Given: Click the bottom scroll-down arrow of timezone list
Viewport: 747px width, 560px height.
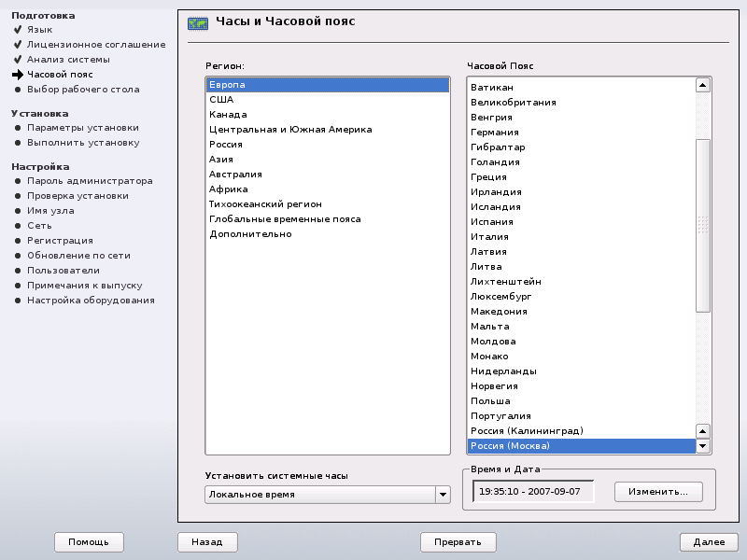Looking at the screenshot, I should pos(703,446).
